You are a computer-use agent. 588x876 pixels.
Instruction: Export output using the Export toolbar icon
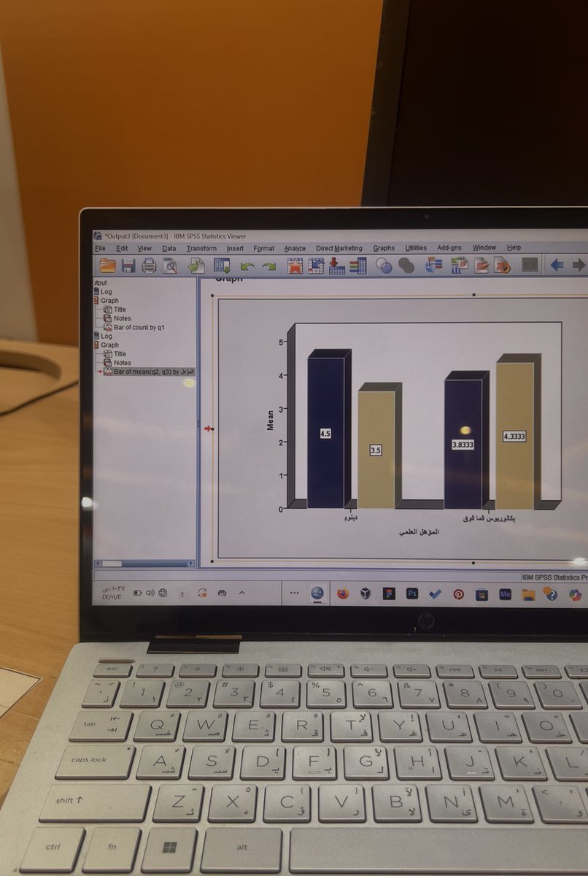[x=196, y=266]
